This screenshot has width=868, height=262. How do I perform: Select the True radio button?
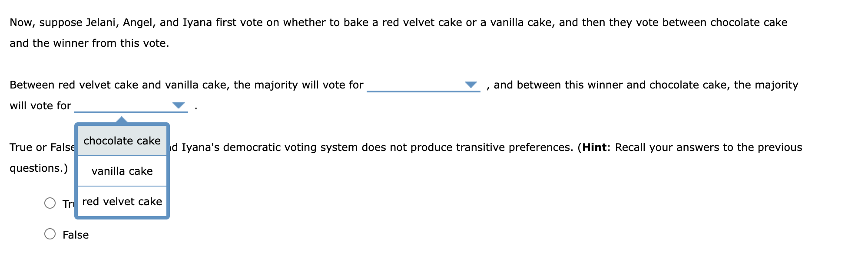tap(50, 202)
